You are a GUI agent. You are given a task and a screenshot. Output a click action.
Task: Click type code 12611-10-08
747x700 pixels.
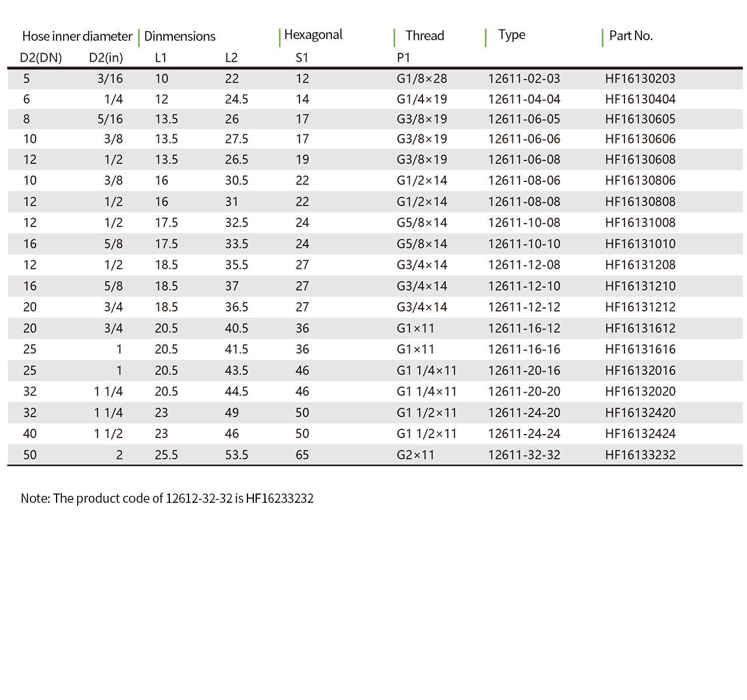(x=524, y=223)
